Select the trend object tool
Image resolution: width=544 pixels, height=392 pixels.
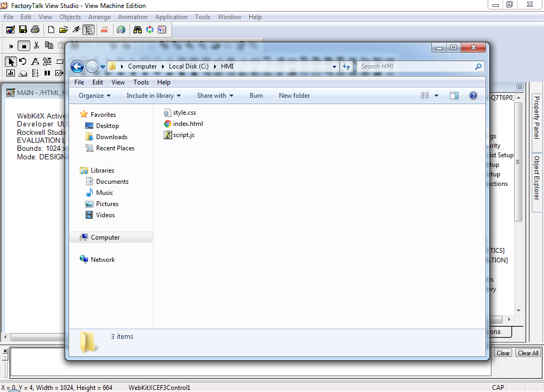click(59, 73)
